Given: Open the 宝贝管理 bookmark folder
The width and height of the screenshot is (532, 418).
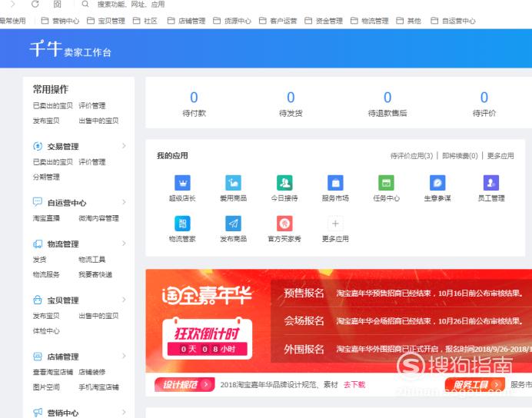Looking at the screenshot, I should click(106, 21).
